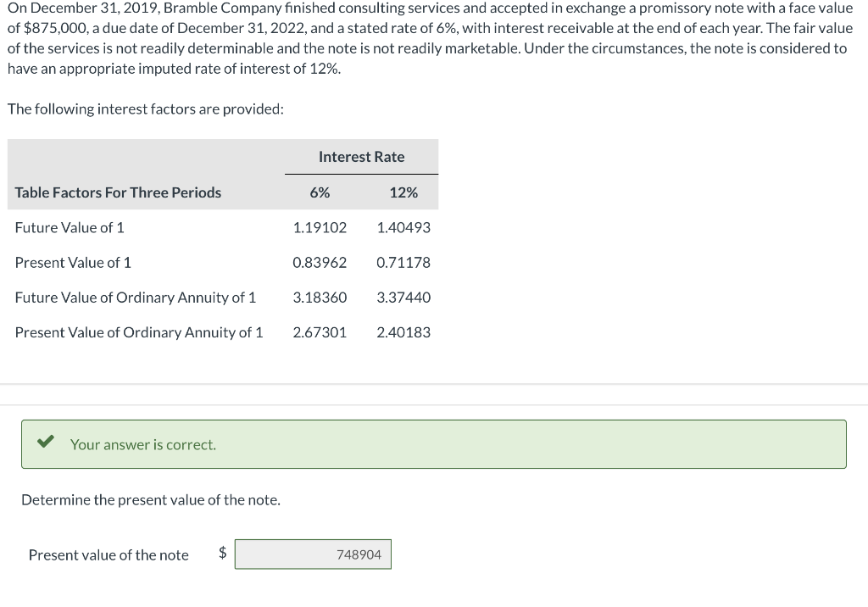Select the factor value 1.40493
Viewport: 868px width, 607px height.
pyautogui.click(x=404, y=227)
